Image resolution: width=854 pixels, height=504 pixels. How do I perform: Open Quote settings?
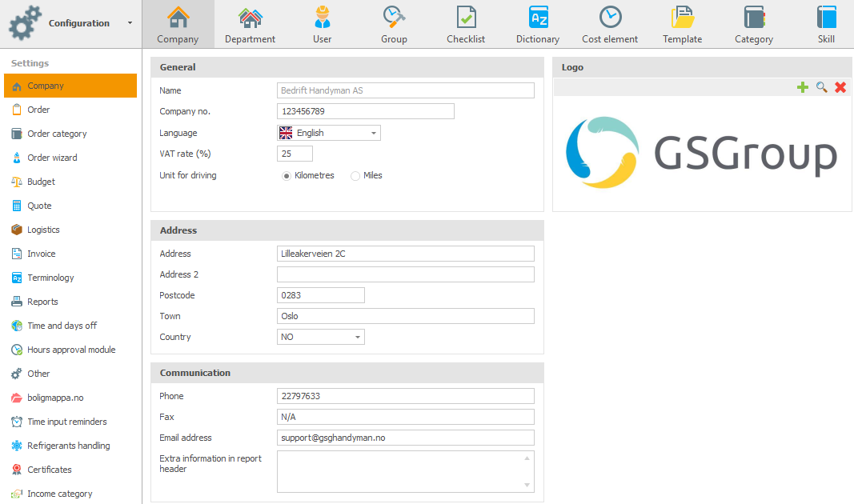coord(70,205)
